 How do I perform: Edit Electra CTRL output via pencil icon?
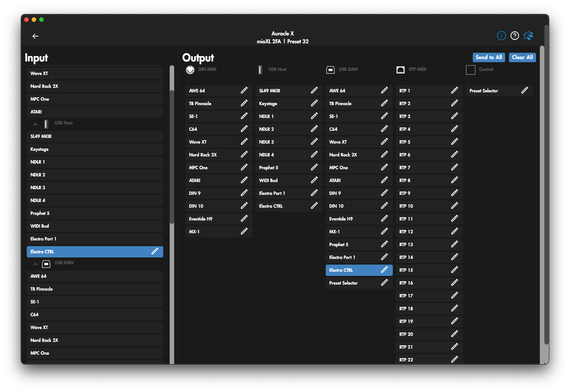tap(385, 270)
